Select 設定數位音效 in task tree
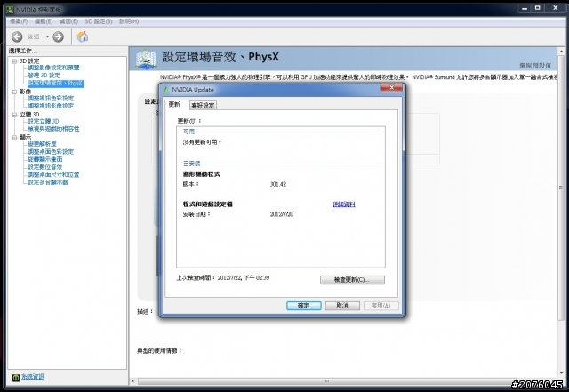The width and height of the screenshot is (569, 392). [x=45, y=167]
